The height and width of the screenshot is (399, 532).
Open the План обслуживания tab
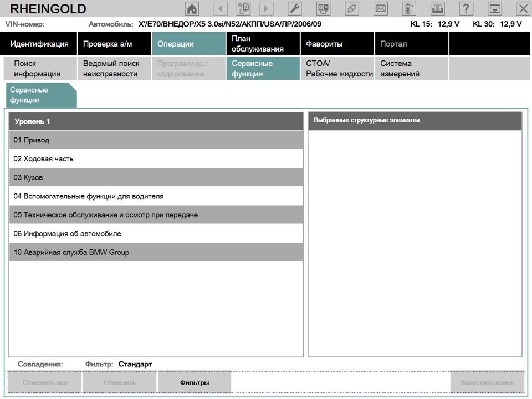coord(263,44)
